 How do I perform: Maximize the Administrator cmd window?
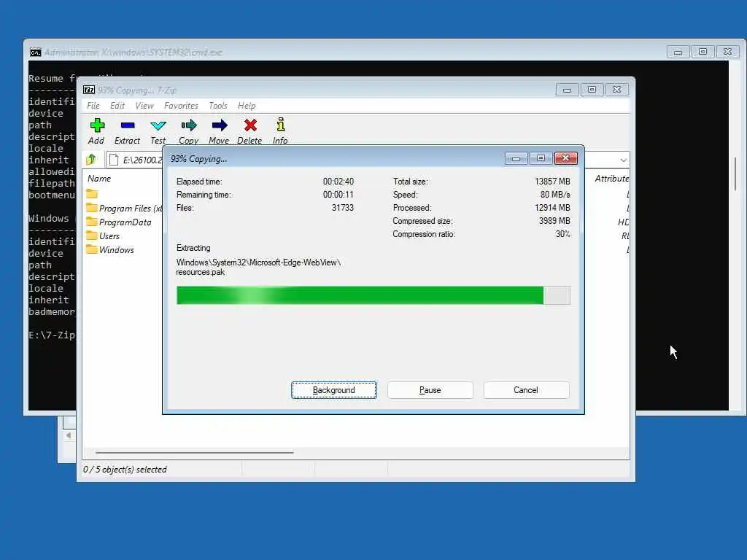click(x=703, y=52)
